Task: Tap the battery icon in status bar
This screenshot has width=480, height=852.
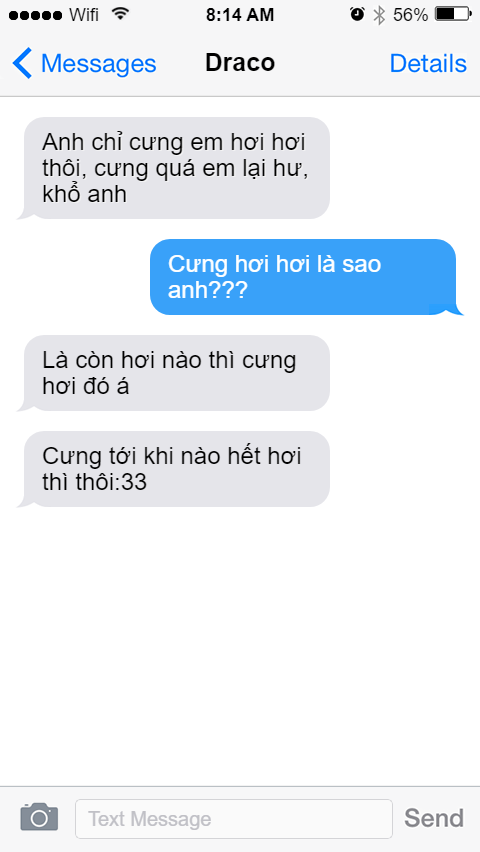Action: [453, 14]
